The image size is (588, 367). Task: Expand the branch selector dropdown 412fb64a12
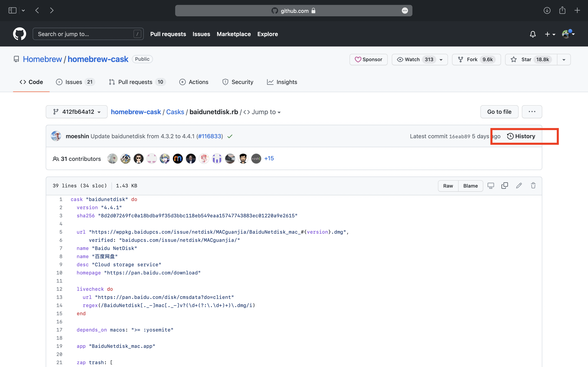click(76, 112)
